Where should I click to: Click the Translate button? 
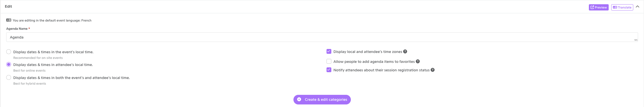tap(622, 7)
